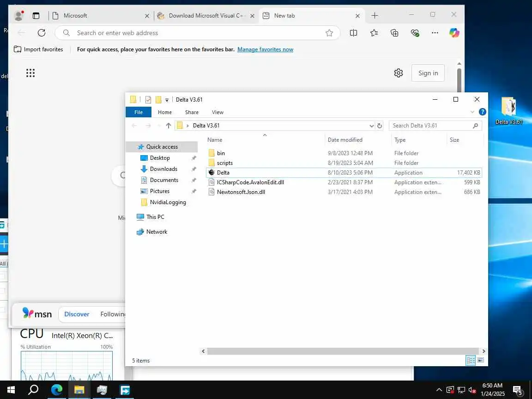532x399 pixels.
Task: Click Explorer horizontal scrollbar
Action: click(x=343, y=351)
